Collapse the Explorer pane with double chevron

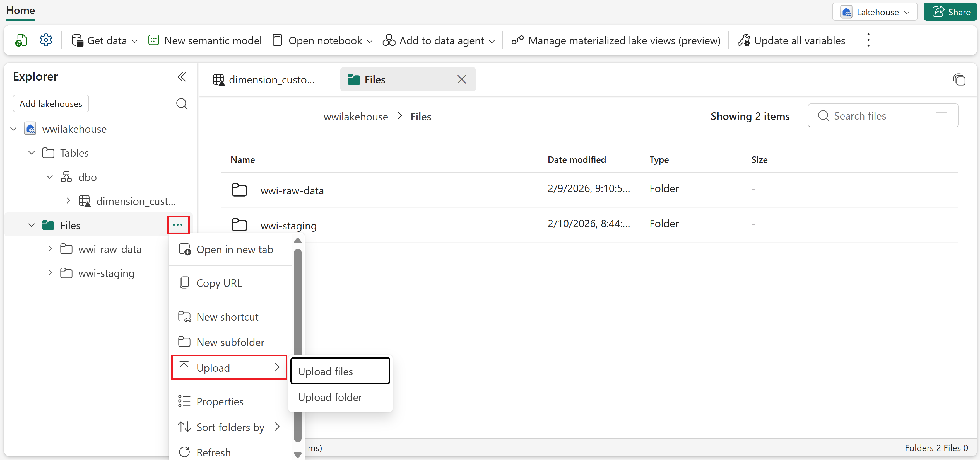click(182, 77)
